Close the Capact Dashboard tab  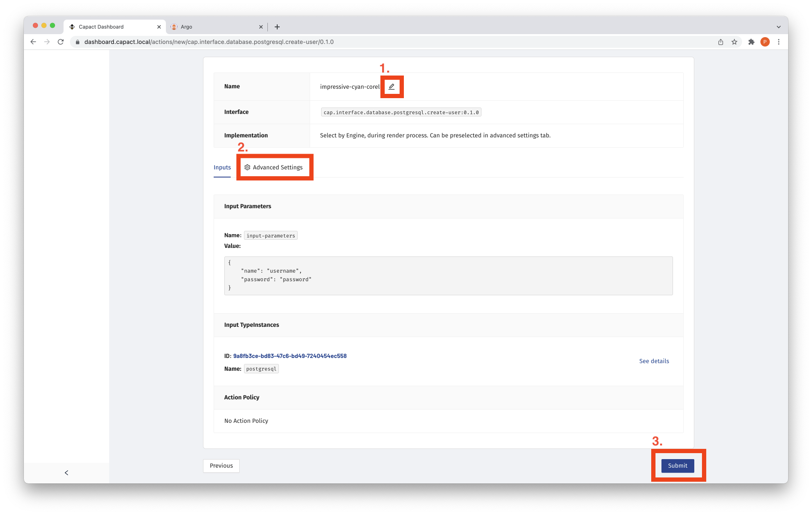(159, 27)
